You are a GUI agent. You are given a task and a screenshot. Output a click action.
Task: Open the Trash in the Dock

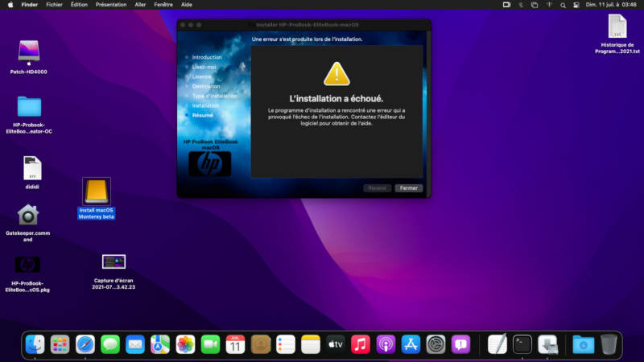[x=609, y=344]
